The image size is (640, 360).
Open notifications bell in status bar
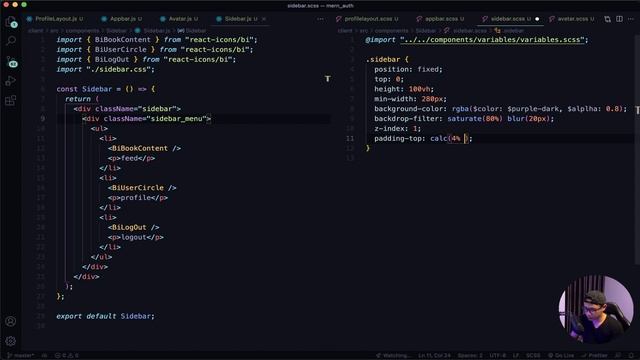(631, 356)
